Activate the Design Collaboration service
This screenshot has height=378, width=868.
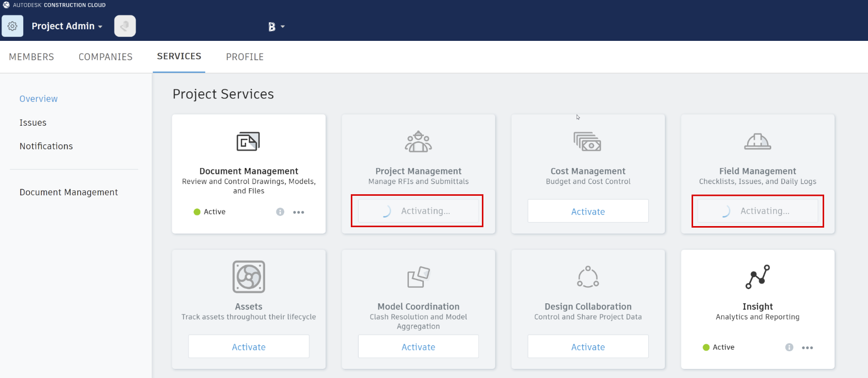point(588,347)
